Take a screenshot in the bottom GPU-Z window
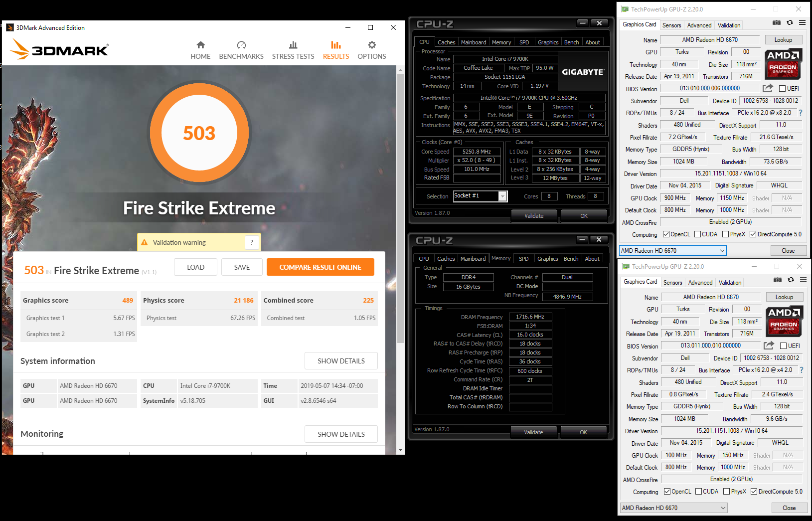 [x=778, y=280]
